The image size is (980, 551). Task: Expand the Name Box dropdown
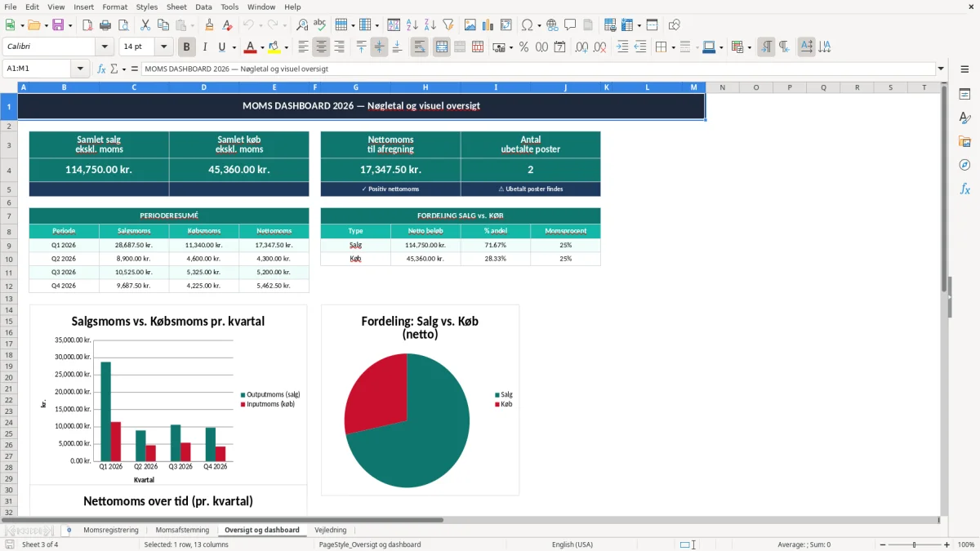pos(80,69)
